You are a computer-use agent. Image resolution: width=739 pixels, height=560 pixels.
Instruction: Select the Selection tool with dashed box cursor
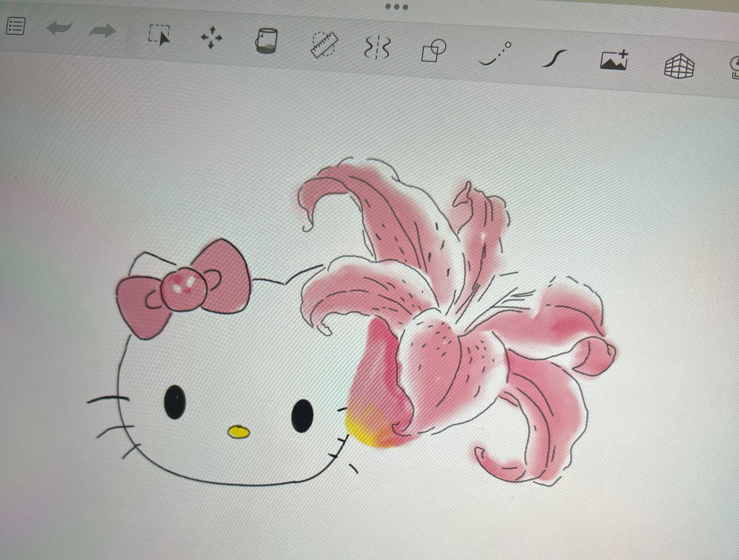(x=160, y=36)
